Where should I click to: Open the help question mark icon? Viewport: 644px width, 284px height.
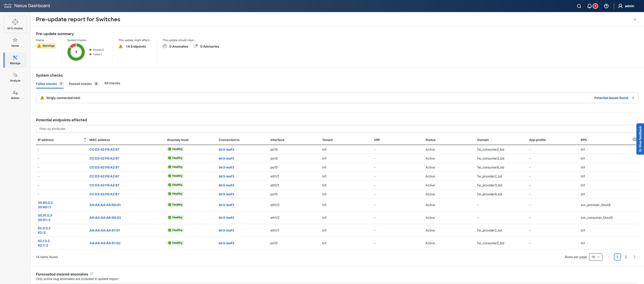click(606, 6)
